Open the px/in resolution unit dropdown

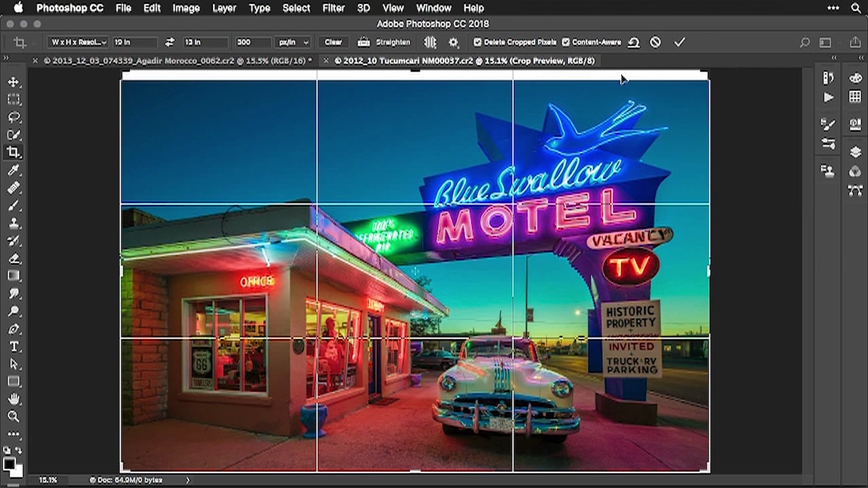pos(294,42)
